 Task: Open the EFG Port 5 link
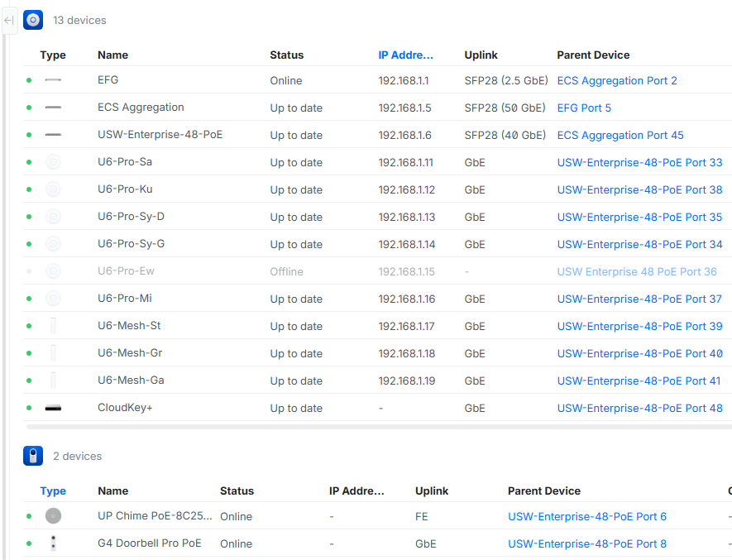[584, 108]
